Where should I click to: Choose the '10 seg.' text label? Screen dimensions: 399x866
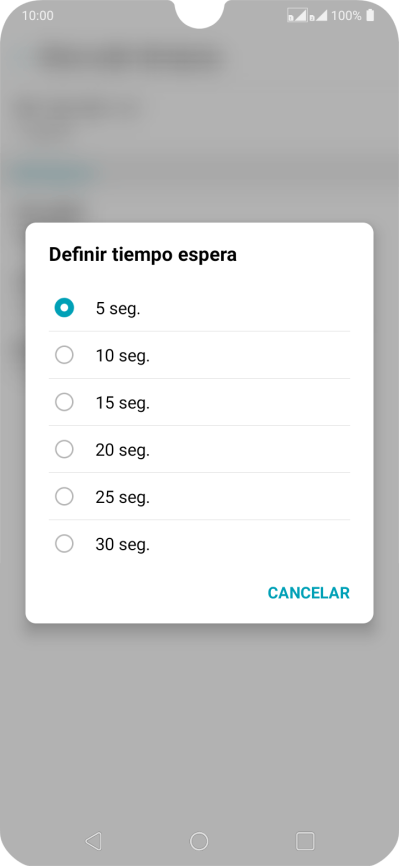(x=123, y=356)
